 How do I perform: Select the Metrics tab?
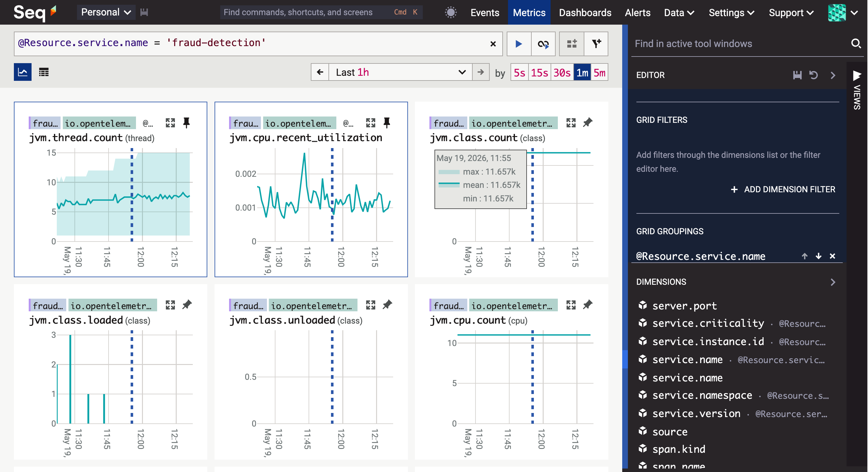coord(529,13)
